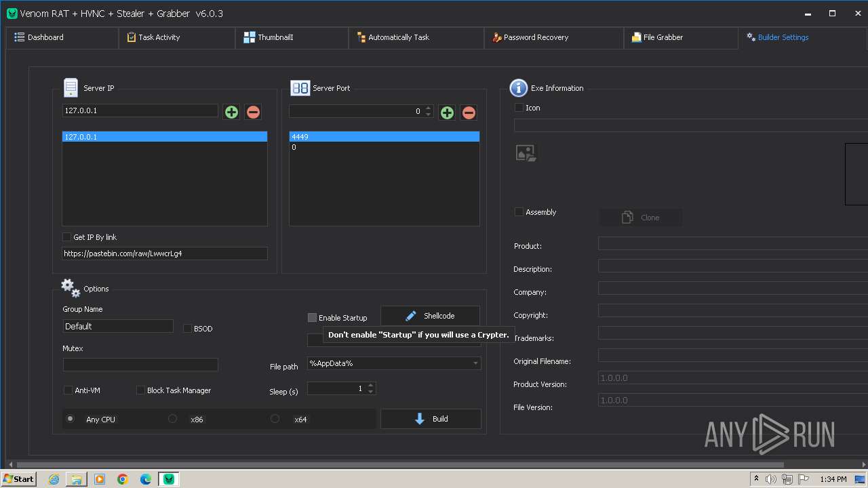Click the Server IP section icon
The height and width of the screenshot is (488, 868).
click(x=71, y=87)
